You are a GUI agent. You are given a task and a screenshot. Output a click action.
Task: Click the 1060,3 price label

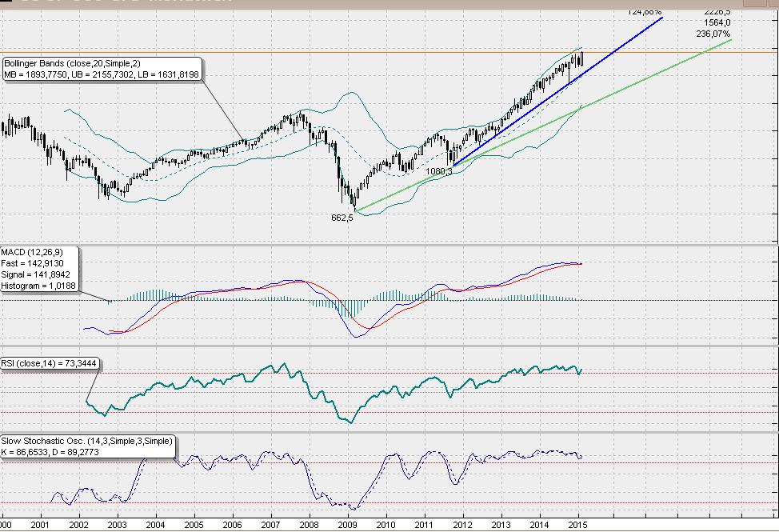[440, 170]
